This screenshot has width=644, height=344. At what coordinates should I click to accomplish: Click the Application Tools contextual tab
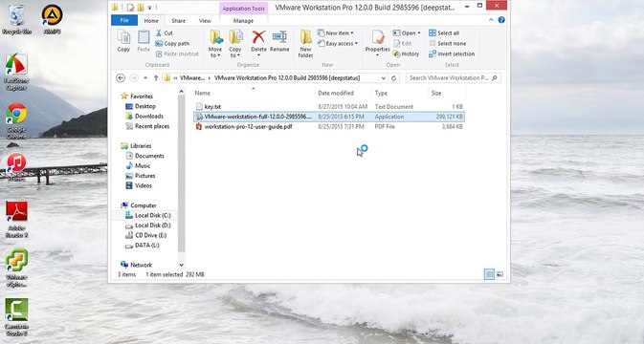tap(244, 9)
